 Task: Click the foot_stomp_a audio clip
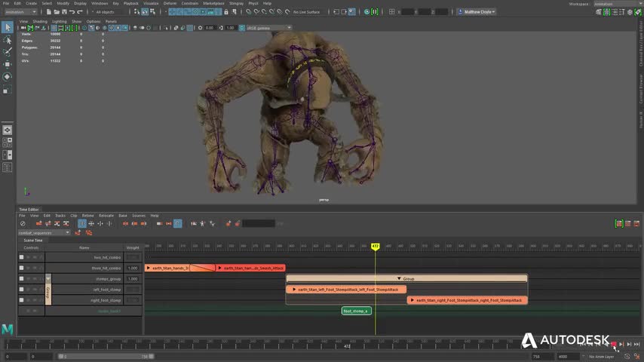pos(356,311)
